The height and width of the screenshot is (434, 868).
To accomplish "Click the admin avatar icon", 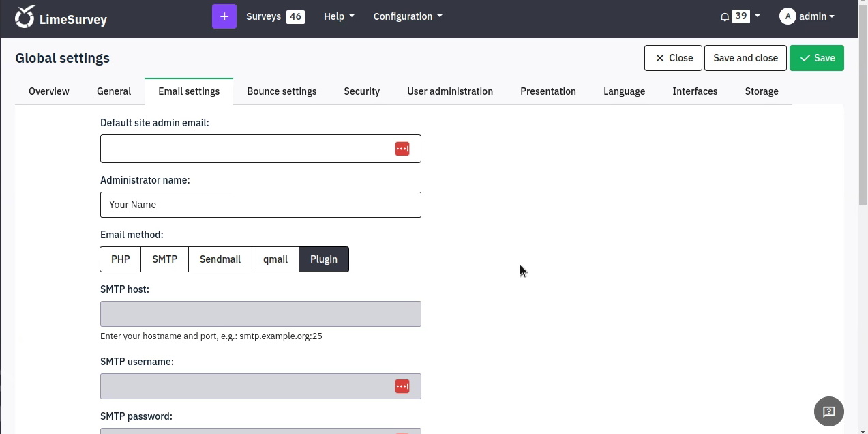I will click(x=788, y=16).
